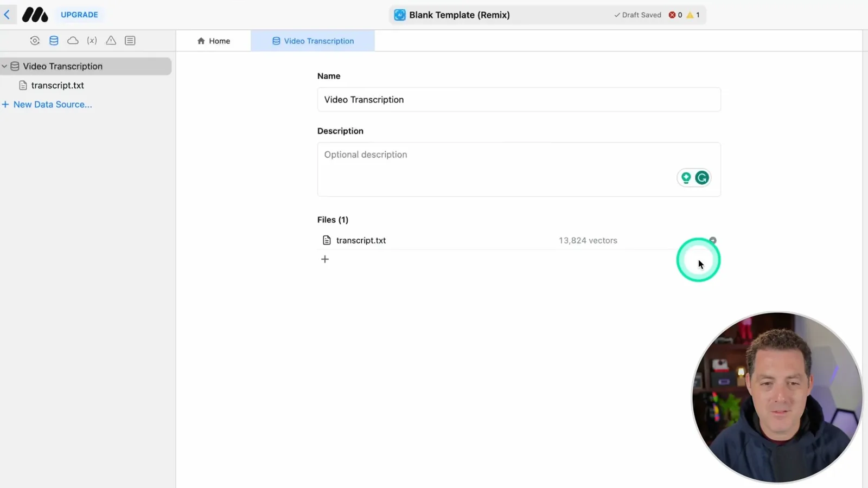The width and height of the screenshot is (868, 488).
Task: Click the Name input field
Action: (519, 99)
